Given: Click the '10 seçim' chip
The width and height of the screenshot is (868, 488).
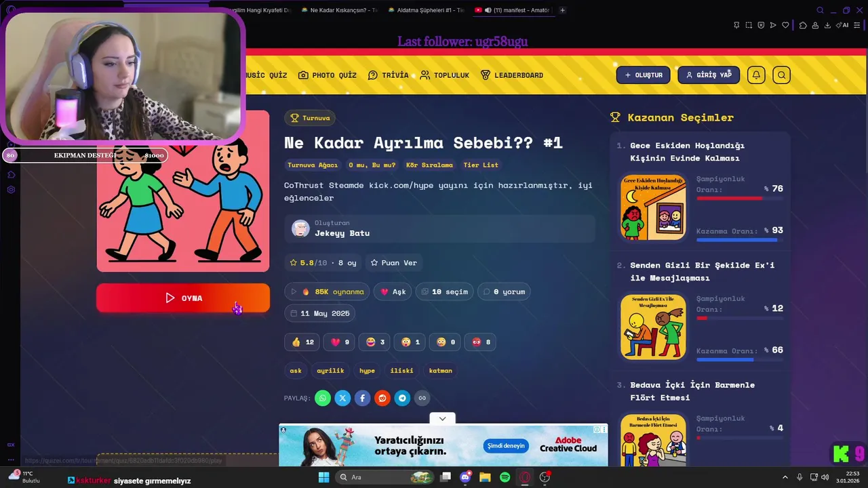Looking at the screenshot, I should point(444,291).
